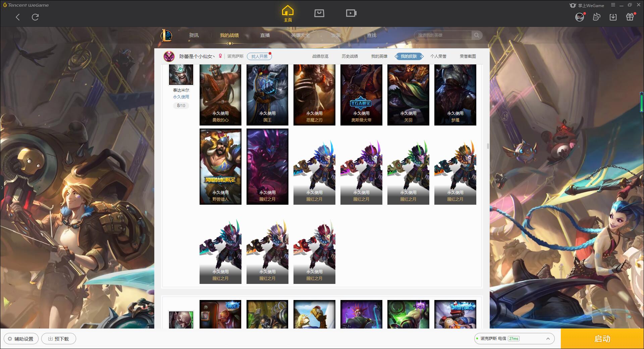644x349 pixels.
Task: Open the 勇敢的心 skin card
Action: pyautogui.click(x=220, y=95)
